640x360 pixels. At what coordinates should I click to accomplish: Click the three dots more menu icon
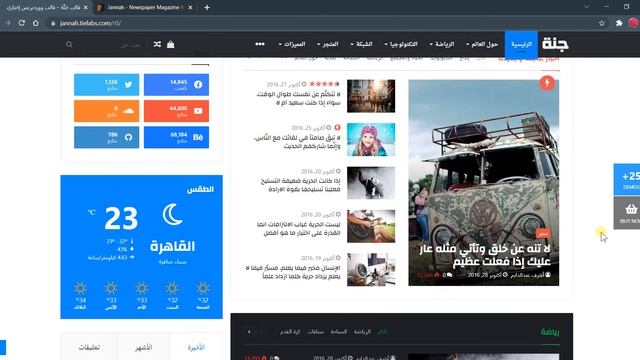coord(260,44)
